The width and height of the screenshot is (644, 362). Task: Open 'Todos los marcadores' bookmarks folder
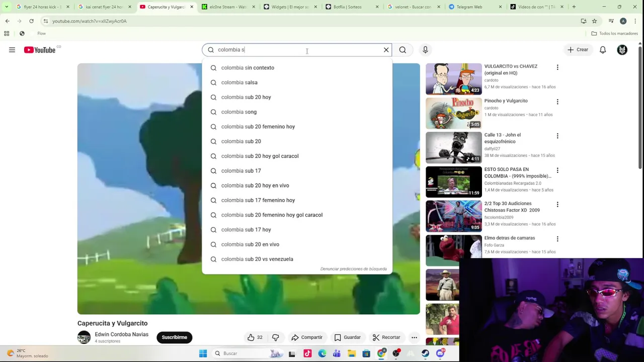tap(614, 34)
